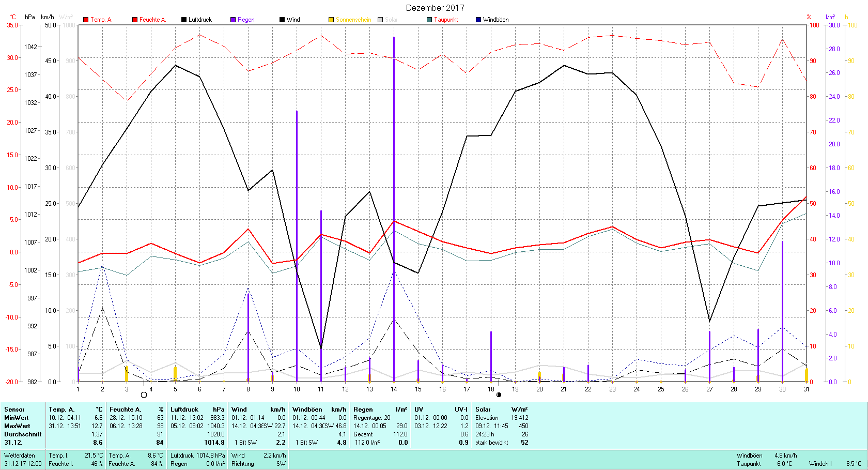Click day 1 on the x-axis
This screenshot has height=470, width=868.
click(x=78, y=389)
